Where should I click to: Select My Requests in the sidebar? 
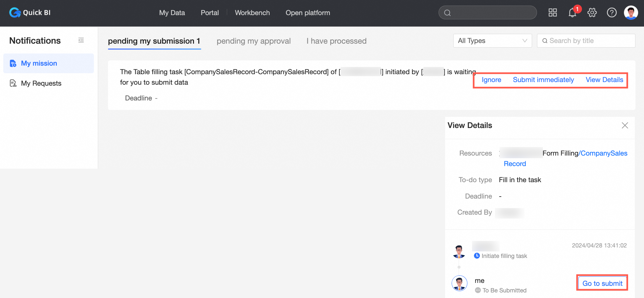tap(41, 83)
